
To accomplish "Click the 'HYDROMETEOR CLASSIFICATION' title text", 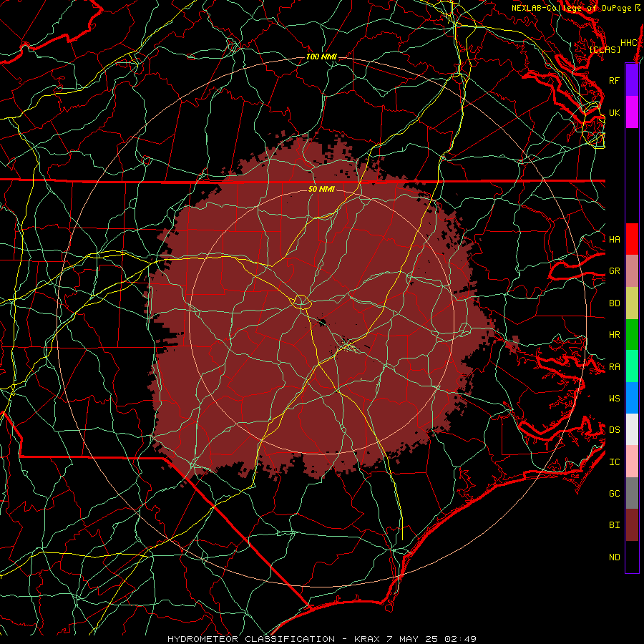I will point(251,639).
